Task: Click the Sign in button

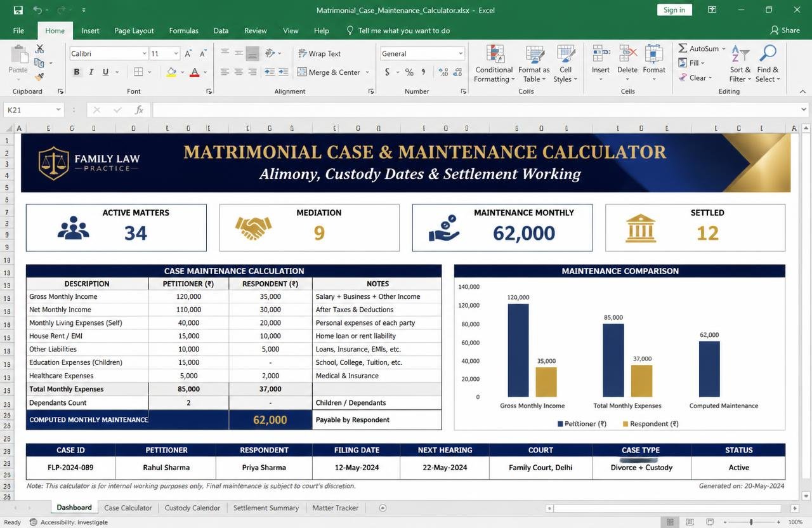Action: click(x=674, y=10)
